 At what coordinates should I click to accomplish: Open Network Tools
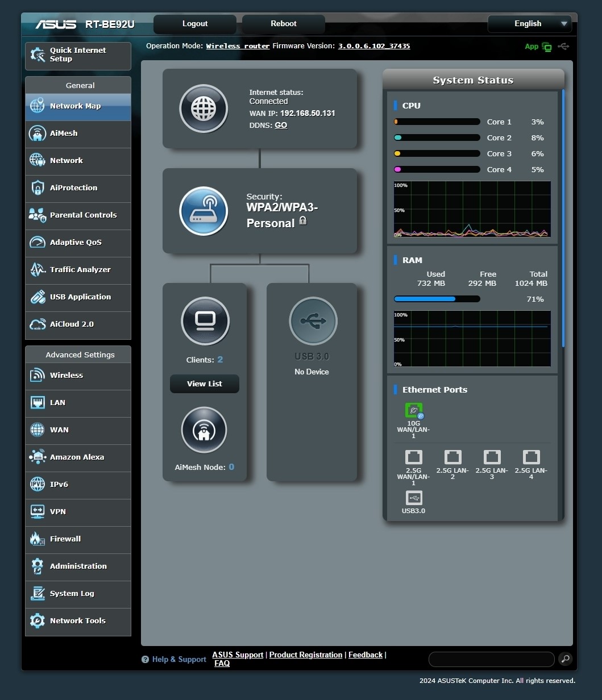click(x=78, y=622)
